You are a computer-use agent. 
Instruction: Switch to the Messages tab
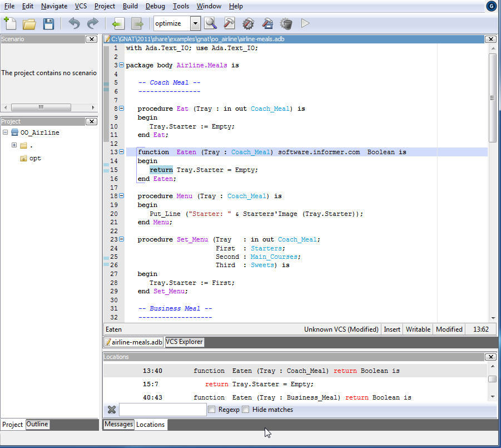[119, 424]
